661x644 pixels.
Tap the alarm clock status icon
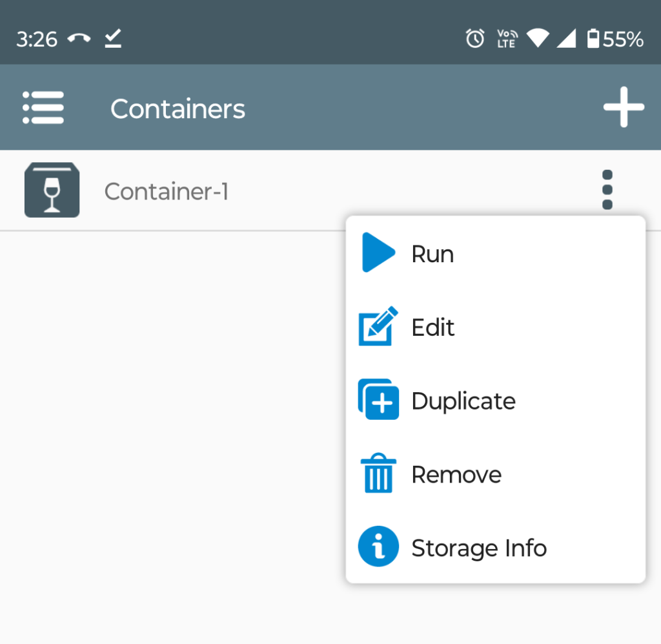pyautogui.click(x=474, y=39)
